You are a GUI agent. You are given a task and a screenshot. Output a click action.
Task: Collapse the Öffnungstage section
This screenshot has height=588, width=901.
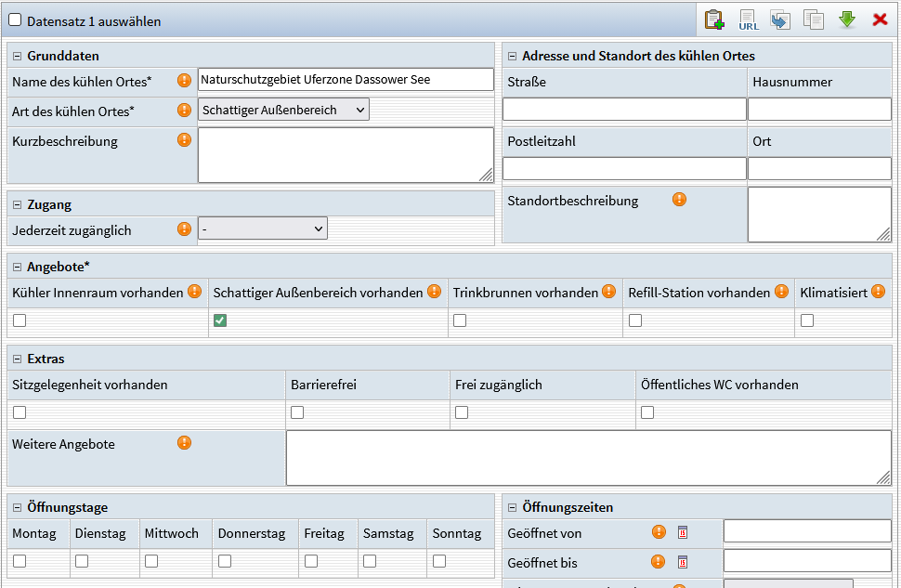(x=18, y=507)
